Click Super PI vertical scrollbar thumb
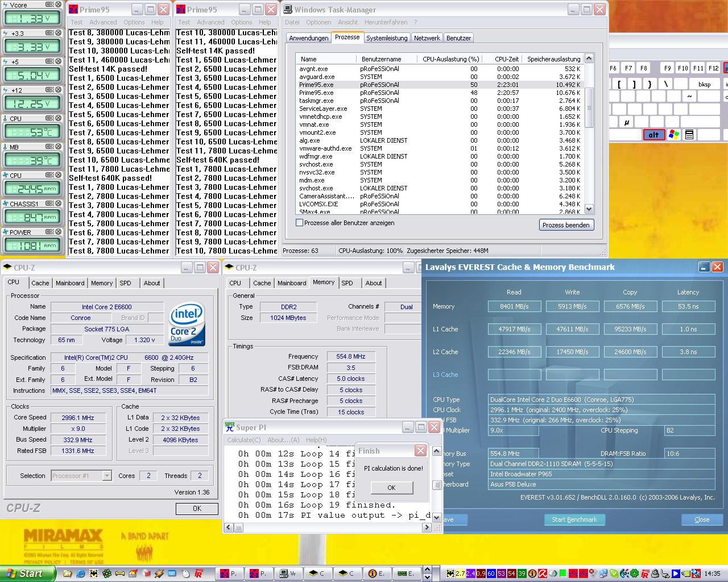The width and height of the screenshot is (728, 582). pos(437,485)
